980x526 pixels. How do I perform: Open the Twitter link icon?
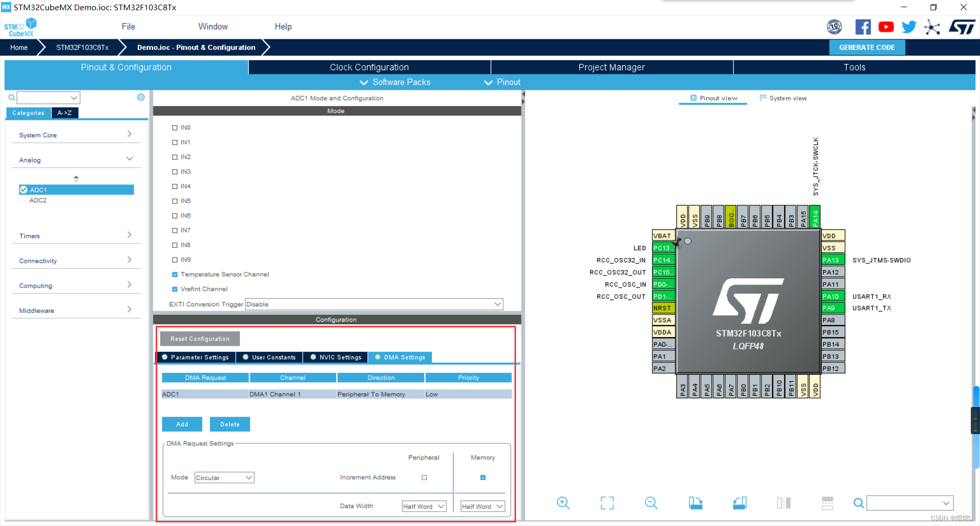[x=909, y=27]
